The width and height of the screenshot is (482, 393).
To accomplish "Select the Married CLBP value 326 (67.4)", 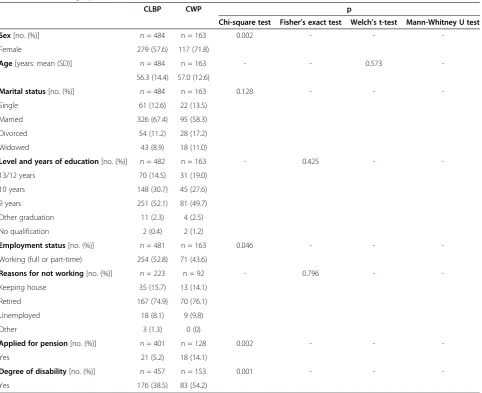I will (x=152, y=119).
